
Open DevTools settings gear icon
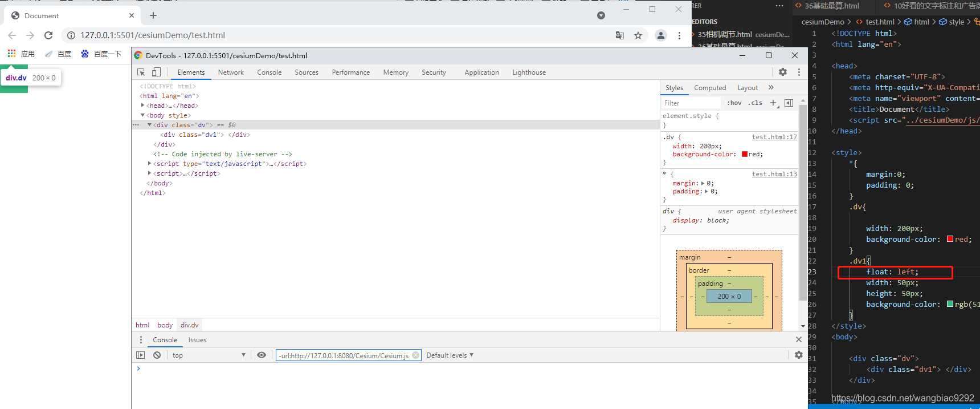783,72
